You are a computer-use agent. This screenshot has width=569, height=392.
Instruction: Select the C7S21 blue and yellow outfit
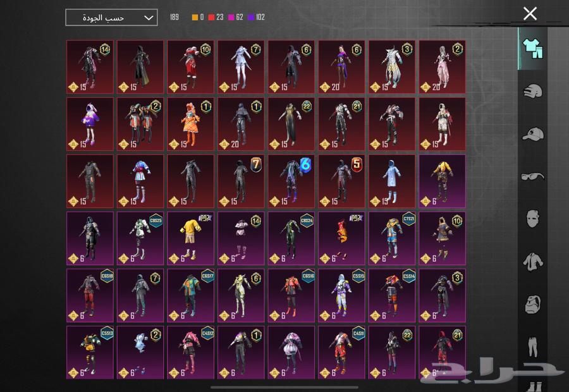(392, 238)
